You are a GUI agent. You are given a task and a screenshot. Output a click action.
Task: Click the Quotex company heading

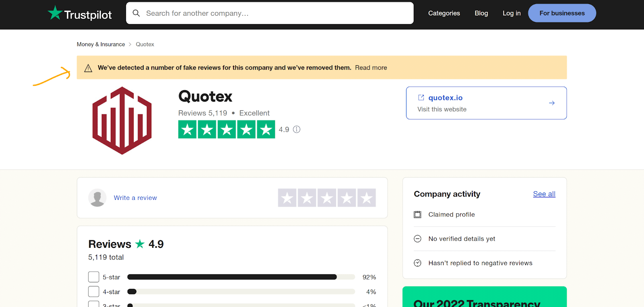click(205, 96)
